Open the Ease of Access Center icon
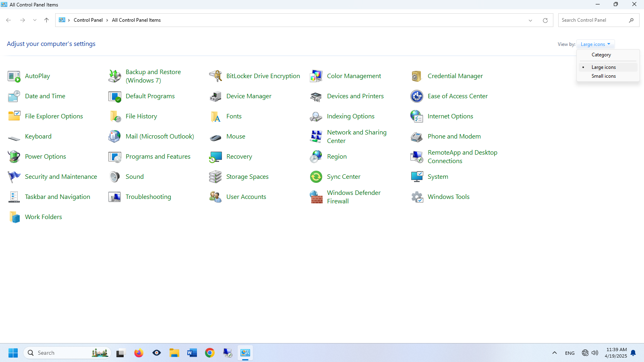This screenshot has width=644, height=362. tap(417, 96)
